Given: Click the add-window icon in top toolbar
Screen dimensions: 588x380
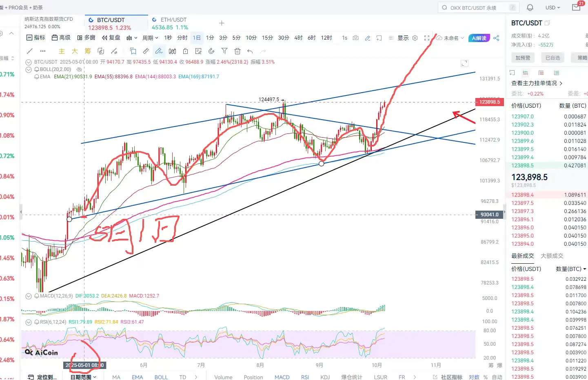Looking at the screenshot, I should [379, 38].
